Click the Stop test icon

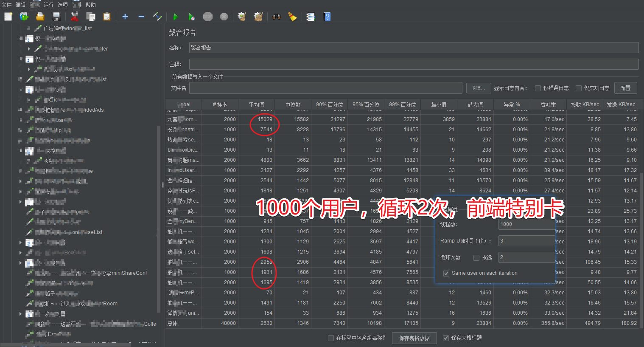(x=207, y=17)
